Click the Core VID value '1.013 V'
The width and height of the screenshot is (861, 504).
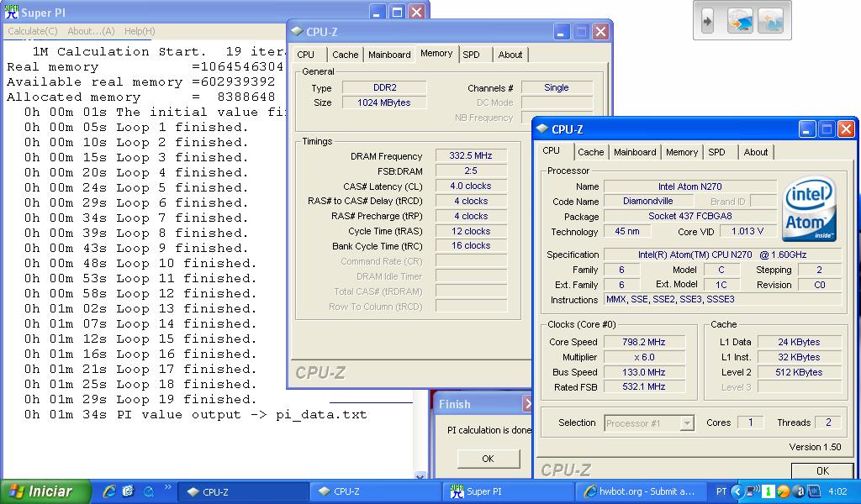747,231
